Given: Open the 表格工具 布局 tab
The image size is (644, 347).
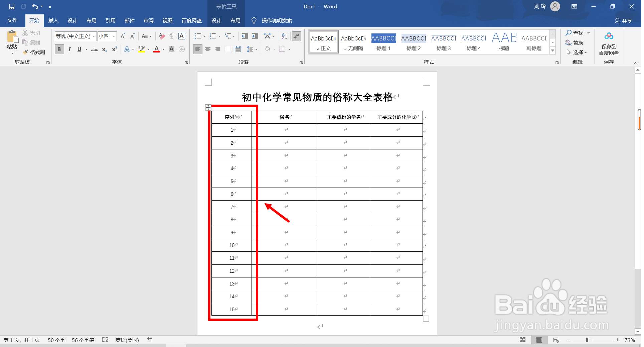Looking at the screenshot, I should tap(235, 20).
